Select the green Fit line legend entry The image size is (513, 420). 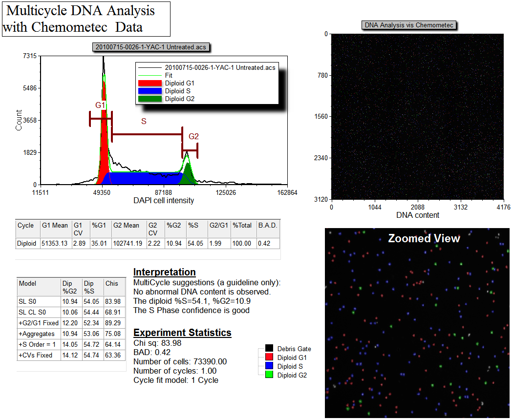point(169,76)
